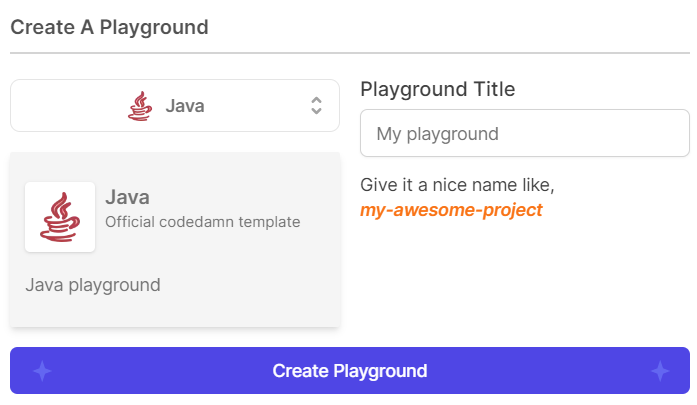Click the small Java logo in dropdown

(140, 106)
